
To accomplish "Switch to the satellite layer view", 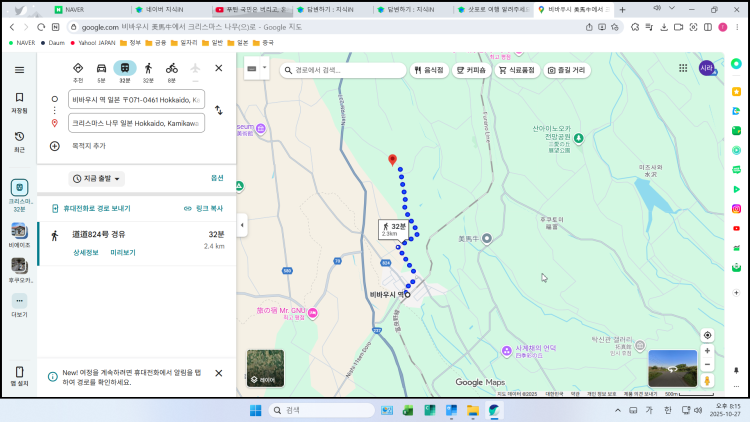I will (265, 367).
